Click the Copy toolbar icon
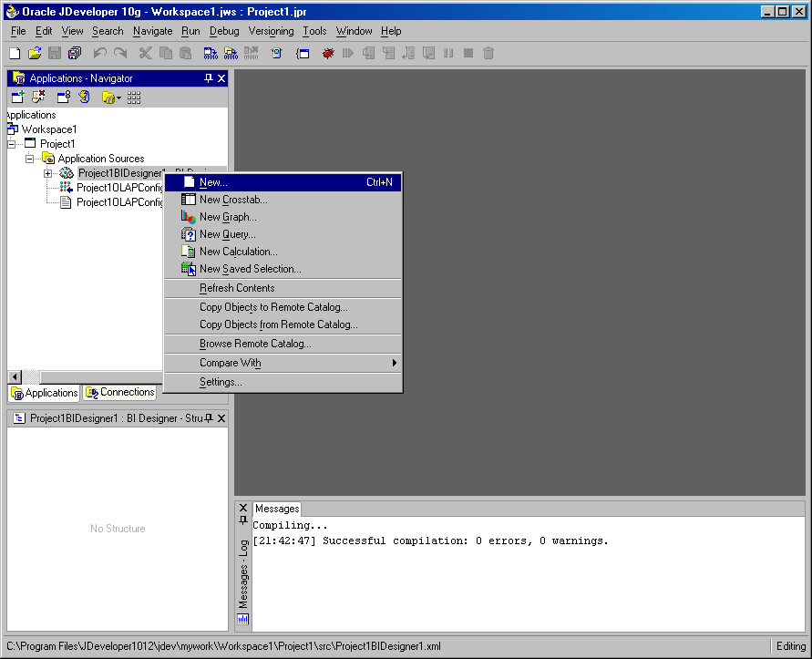 click(166, 53)
